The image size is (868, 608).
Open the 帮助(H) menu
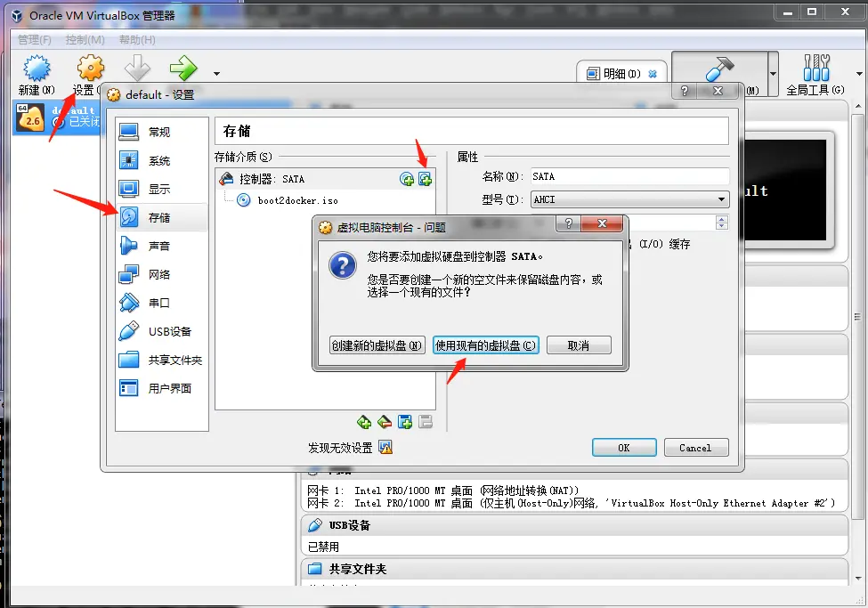[137, 40]
